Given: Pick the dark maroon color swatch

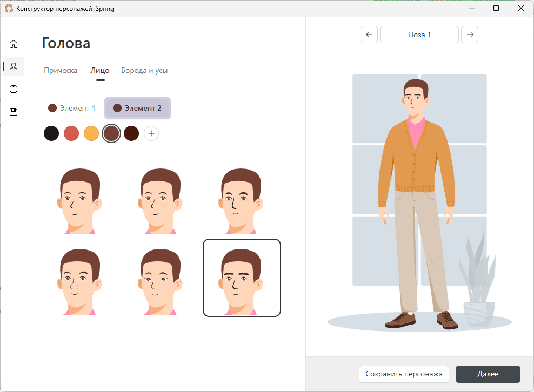Looking at the screenshot, I should (131, 133).
